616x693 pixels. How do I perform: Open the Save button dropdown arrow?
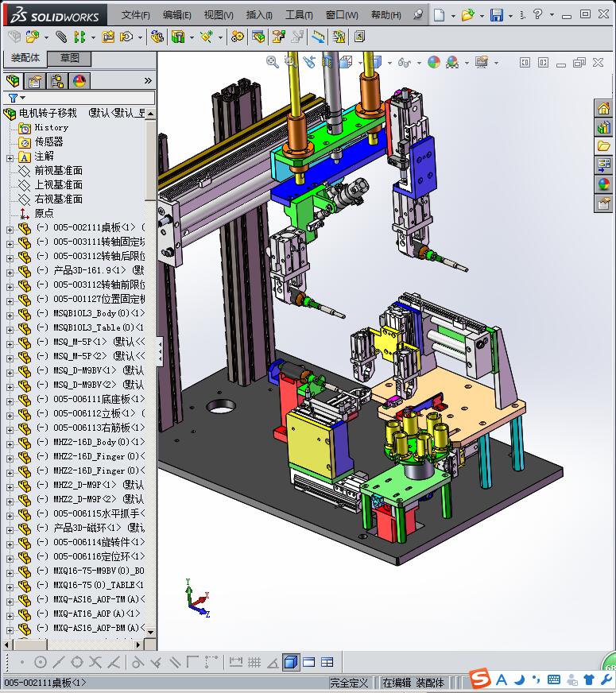click(510, 16)
